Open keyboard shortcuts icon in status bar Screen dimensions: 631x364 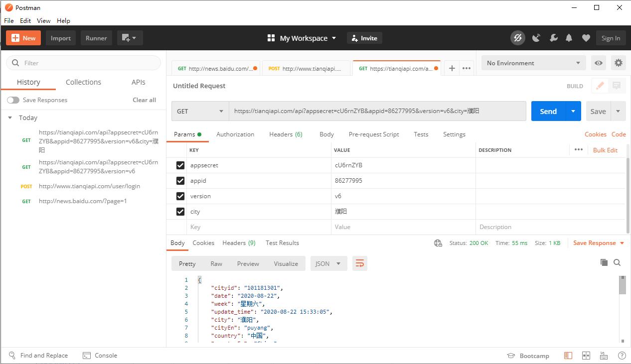604,356
